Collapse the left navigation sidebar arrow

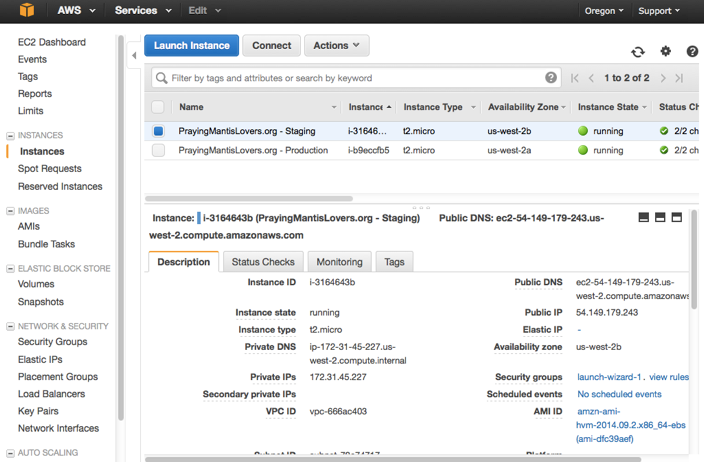pos(134,56)
